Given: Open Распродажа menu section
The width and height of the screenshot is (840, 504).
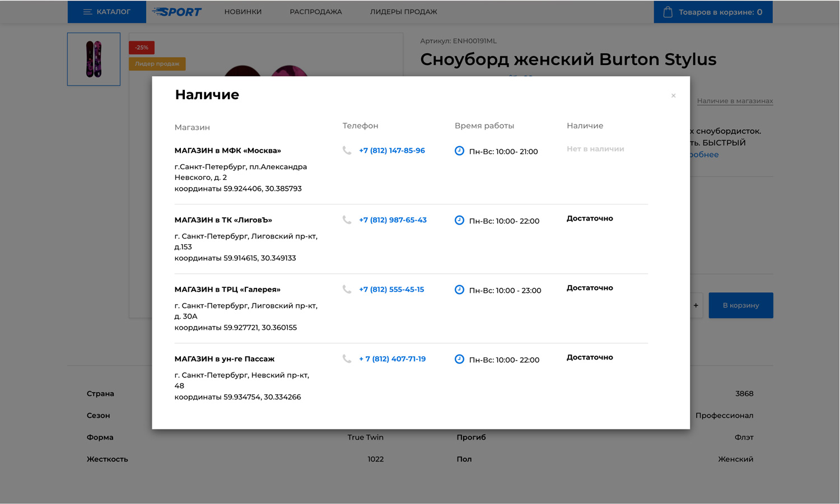Looking at the screenshot, I should coord(315,12).
